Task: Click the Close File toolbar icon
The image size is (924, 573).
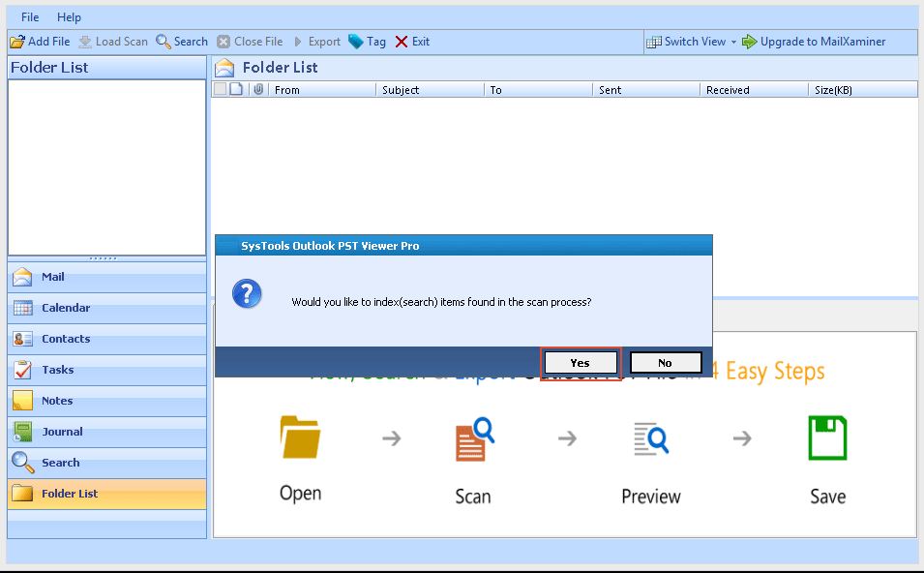Action: click(224, 42)
